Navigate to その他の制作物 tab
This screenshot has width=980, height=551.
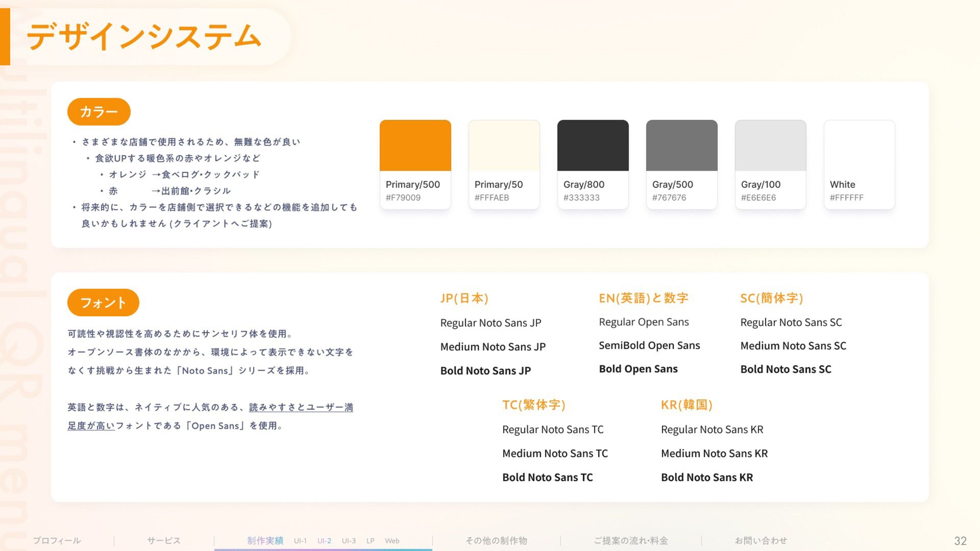click(x=496, y=540)
